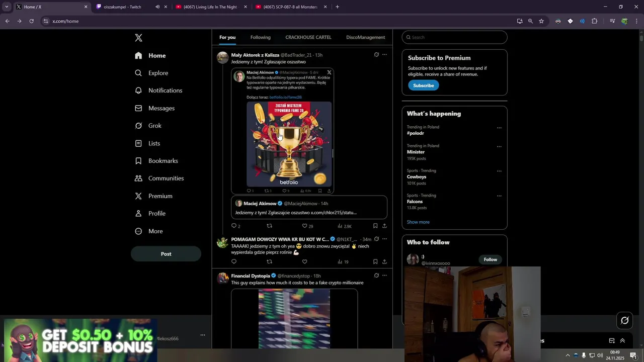The height and width of the screenshot is (362, 644).
Task: Share the Mały Aktorek post
Action: tap(384, 226)
